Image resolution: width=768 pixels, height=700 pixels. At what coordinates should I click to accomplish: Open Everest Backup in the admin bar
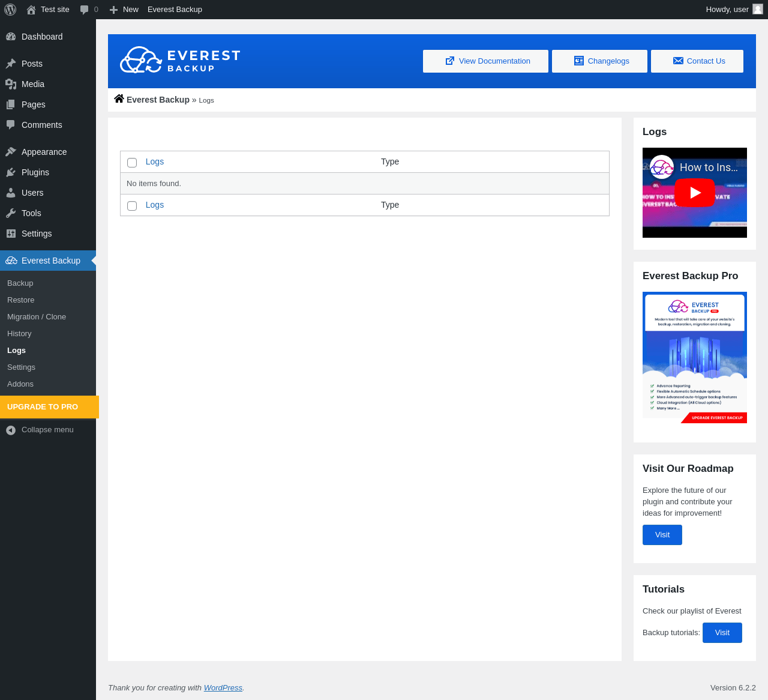[x=175, y=10]
